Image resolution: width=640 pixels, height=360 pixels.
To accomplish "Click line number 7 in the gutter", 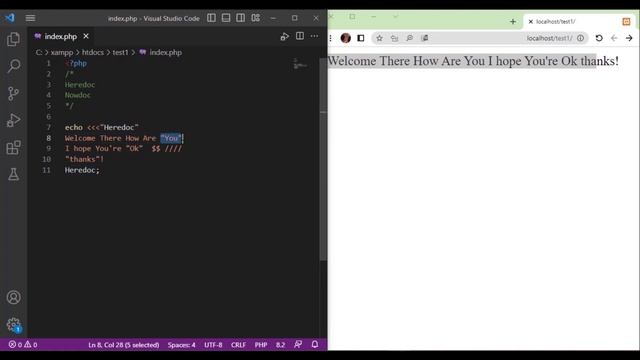I will click(x=49, y=127).
